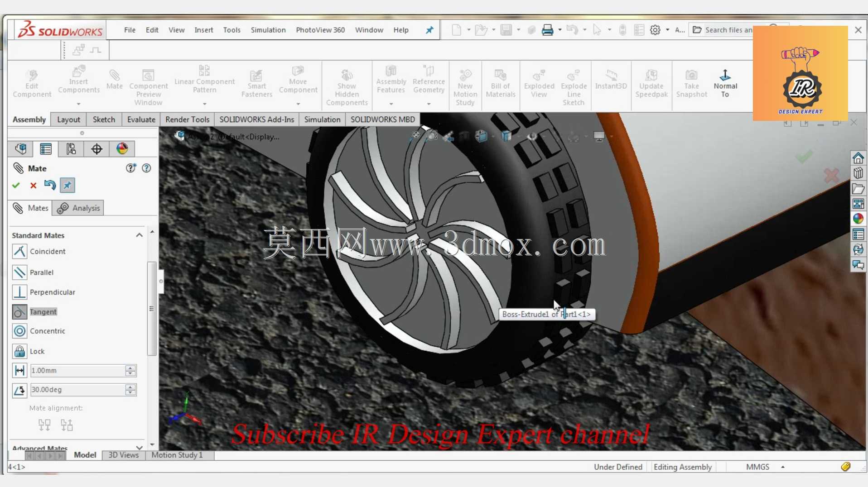Expand the Advanced Mates section
Screen dimensions: 868x487
point(139,448)
